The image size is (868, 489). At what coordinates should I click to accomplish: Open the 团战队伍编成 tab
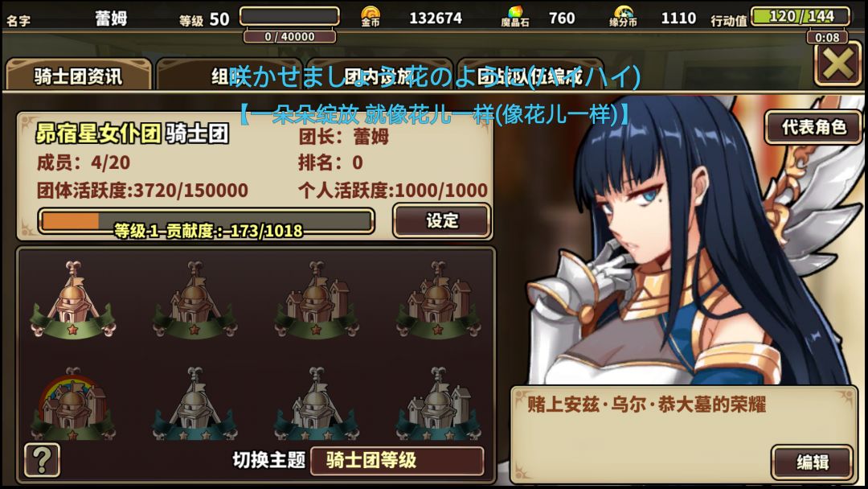pos(530,74)
